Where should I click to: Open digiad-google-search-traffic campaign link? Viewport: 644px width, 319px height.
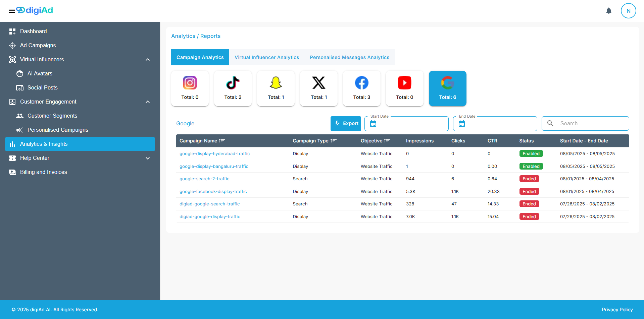(x=209, y=204)
